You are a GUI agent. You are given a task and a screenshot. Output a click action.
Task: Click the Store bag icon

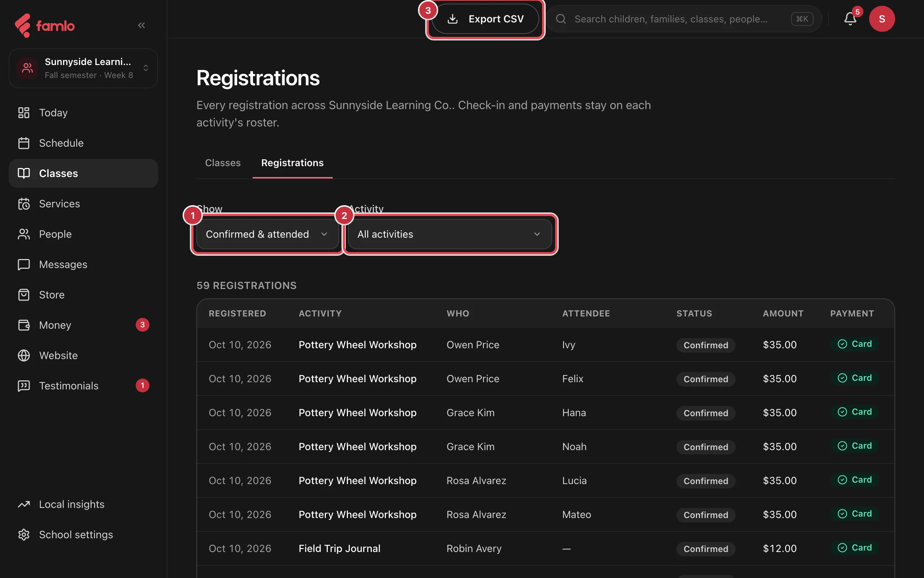[x=24, y=295]
